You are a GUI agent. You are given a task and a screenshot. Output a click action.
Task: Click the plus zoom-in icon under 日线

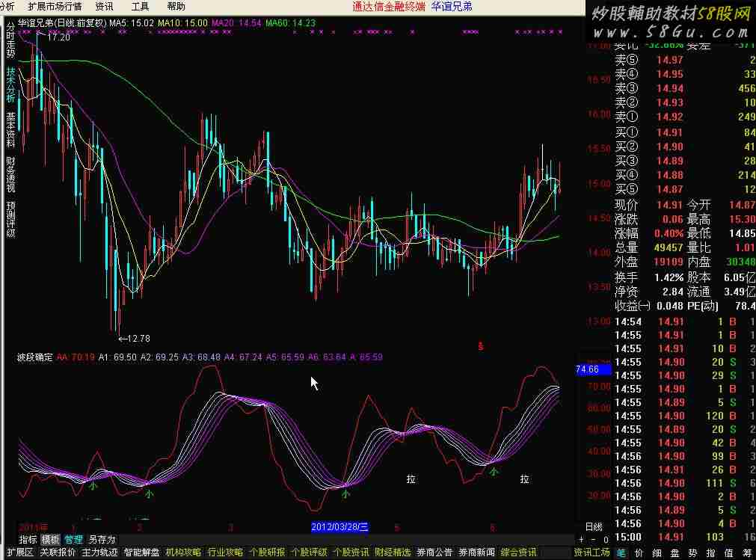[582, 539]
